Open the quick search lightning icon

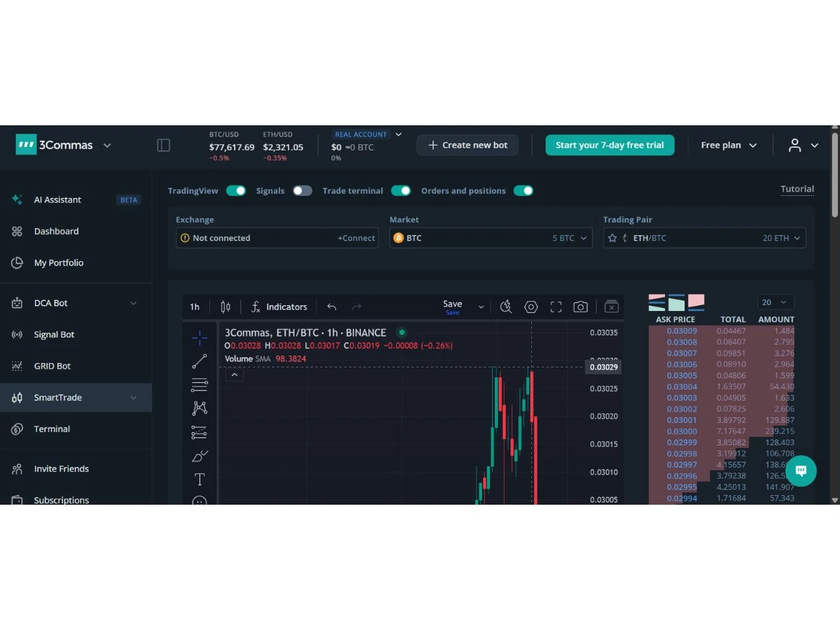pos(506,307)
